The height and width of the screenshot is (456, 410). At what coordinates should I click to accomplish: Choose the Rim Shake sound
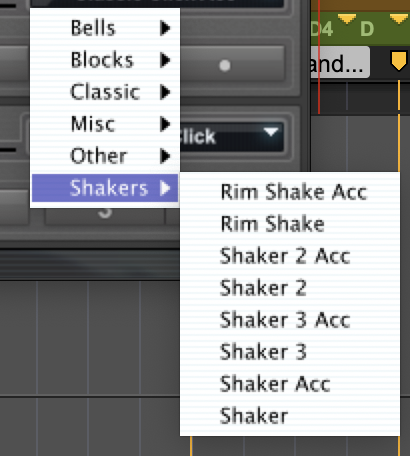[290, 224]
